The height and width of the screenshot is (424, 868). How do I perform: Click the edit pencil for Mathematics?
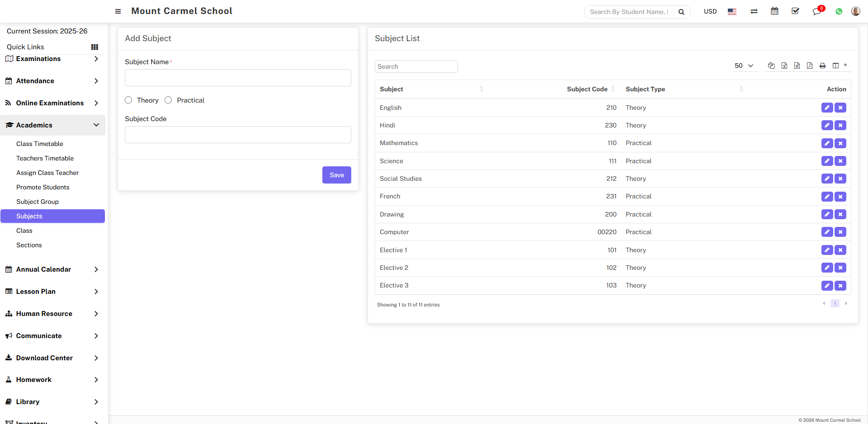click(x=827, y=143)
